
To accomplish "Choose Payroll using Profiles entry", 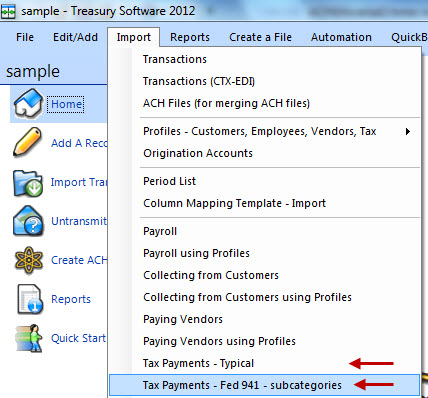I will point(196,253).
